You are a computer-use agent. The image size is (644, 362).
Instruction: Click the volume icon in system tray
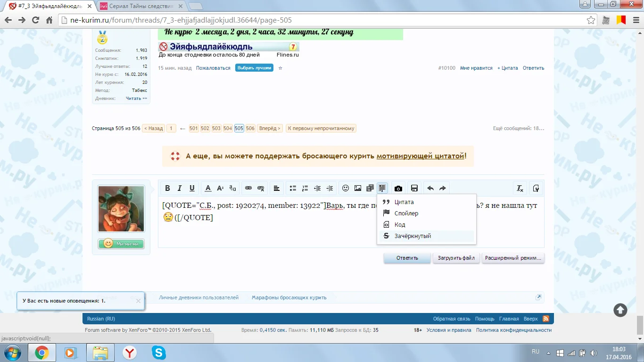pyautogui.click(x=594, y=353)
